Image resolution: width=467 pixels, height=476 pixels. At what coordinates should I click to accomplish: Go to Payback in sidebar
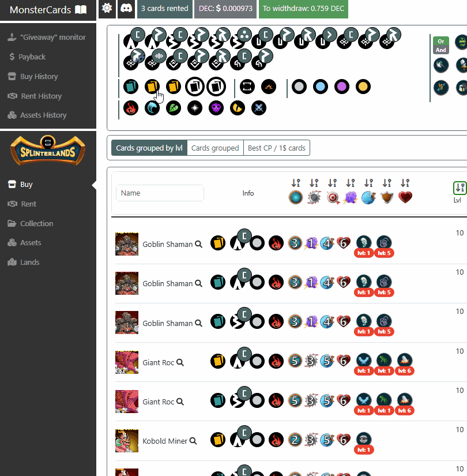27,57
